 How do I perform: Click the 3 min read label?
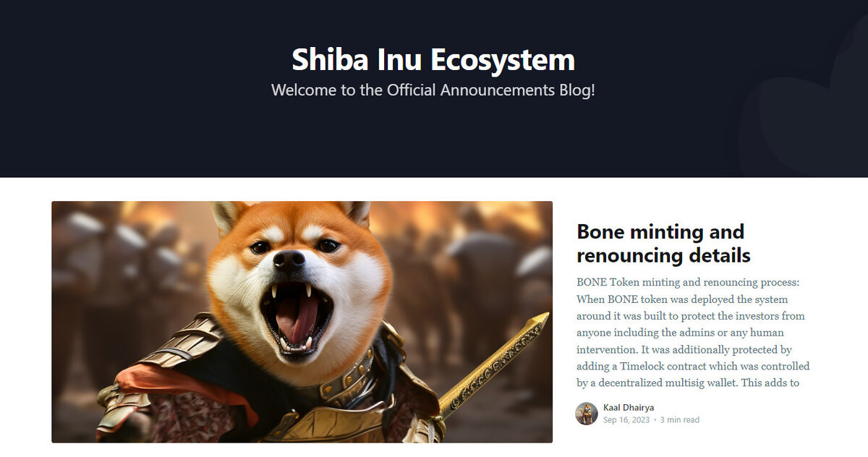[680, 420]
